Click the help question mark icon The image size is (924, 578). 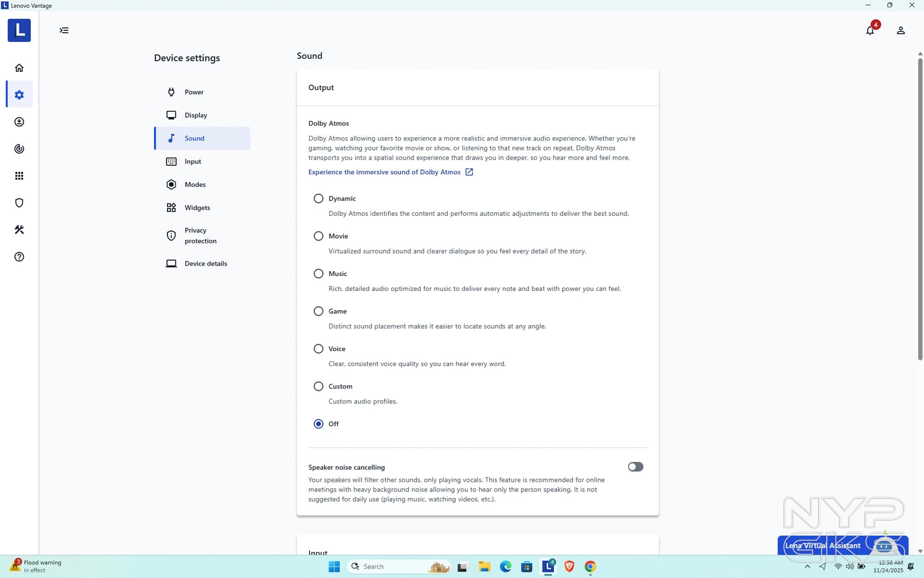(x=19, y=257)
